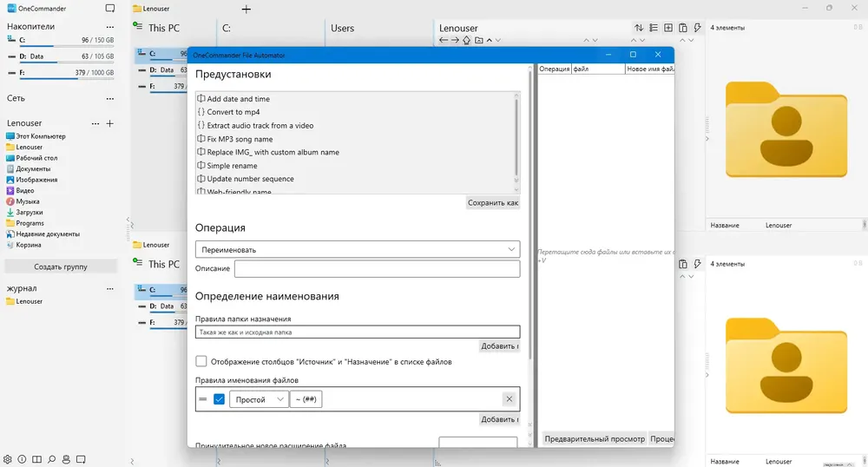Image resolution: width=868 pixels, height=467 pixels.
Task: Select drive F: in sidebar
Action: point(61,73)
